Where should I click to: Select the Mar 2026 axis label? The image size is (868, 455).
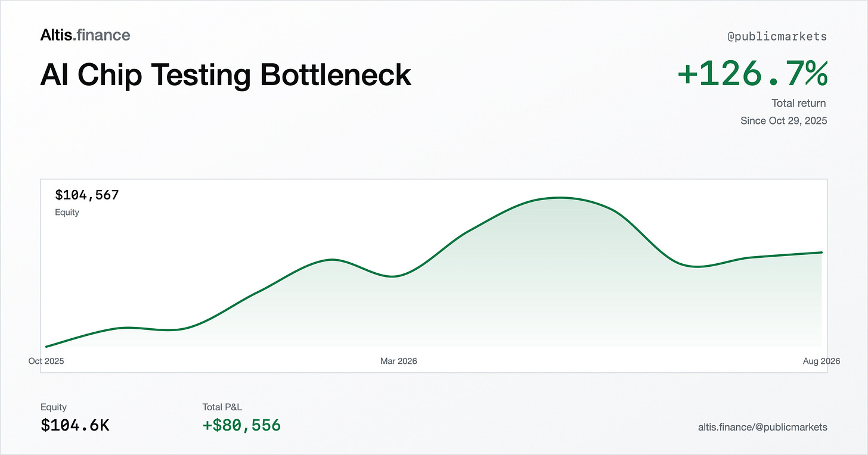tap(399, 361)
